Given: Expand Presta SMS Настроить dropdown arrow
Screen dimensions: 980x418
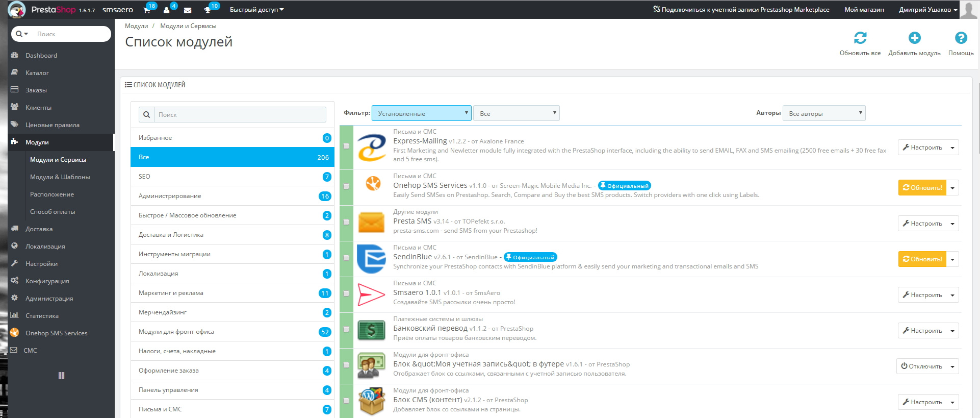Looking at the screenshot, I should tap(952, 224).
